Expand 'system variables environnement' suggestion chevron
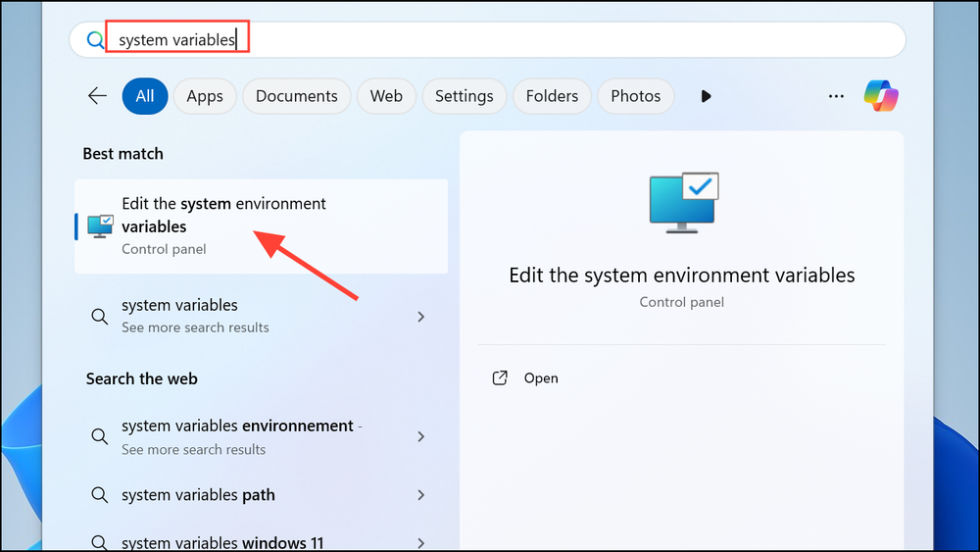The image size is (980, 552). tap(421, 437)
